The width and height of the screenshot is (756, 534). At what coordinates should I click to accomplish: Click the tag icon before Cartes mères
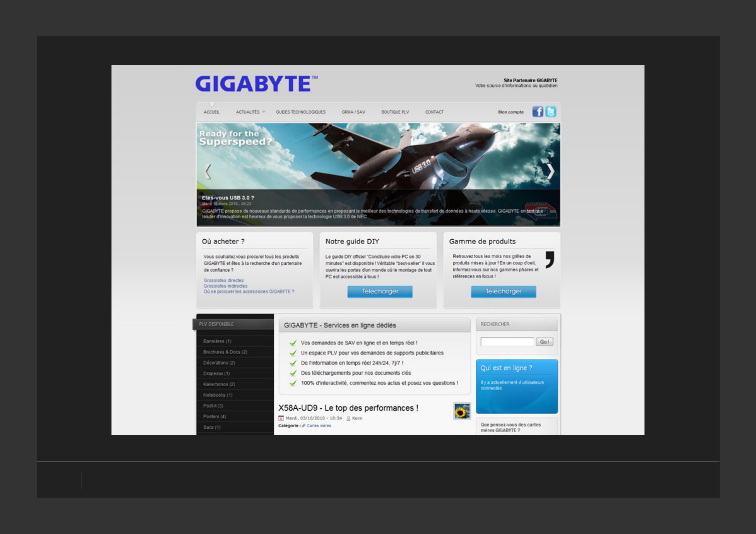pos(304,426)
